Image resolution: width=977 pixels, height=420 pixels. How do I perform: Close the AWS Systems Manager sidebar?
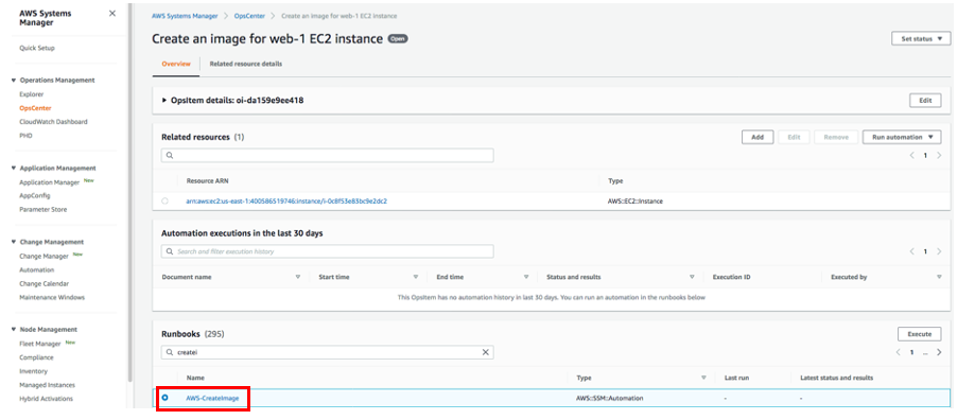point(112,13)
